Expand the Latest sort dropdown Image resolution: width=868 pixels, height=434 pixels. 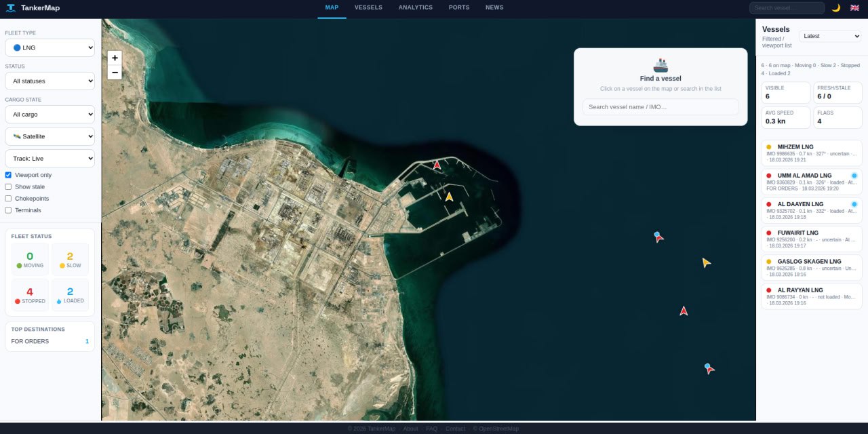[829, 36]
